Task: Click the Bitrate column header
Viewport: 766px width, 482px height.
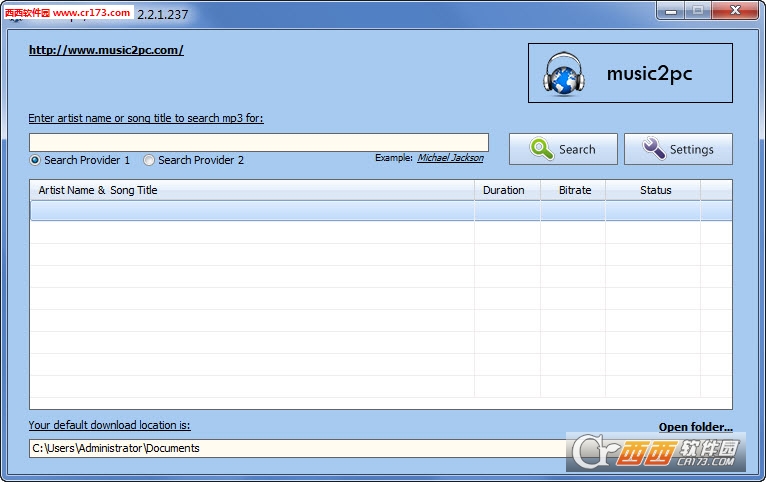Action: click(x=573, y=190)
